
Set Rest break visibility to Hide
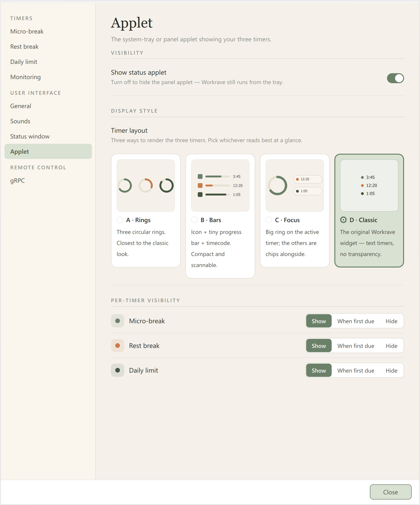pos(391,346)
